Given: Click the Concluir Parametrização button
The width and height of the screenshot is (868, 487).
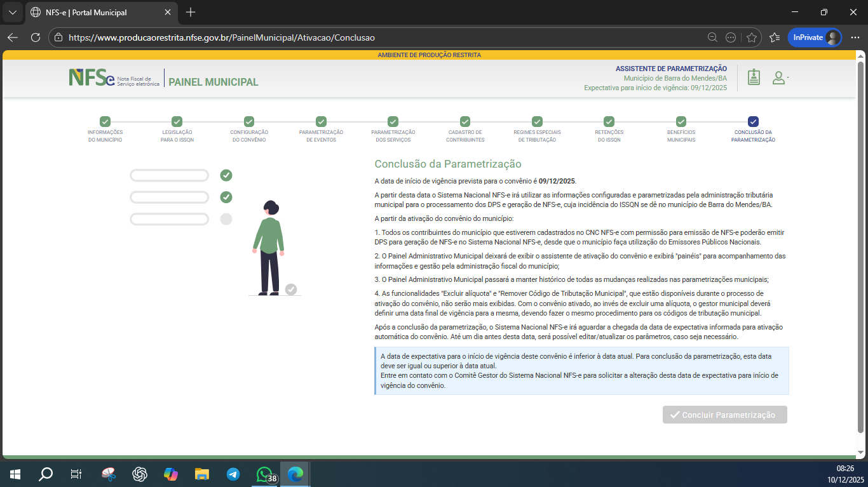Looking at the screenshot, I should coord(724,415).
